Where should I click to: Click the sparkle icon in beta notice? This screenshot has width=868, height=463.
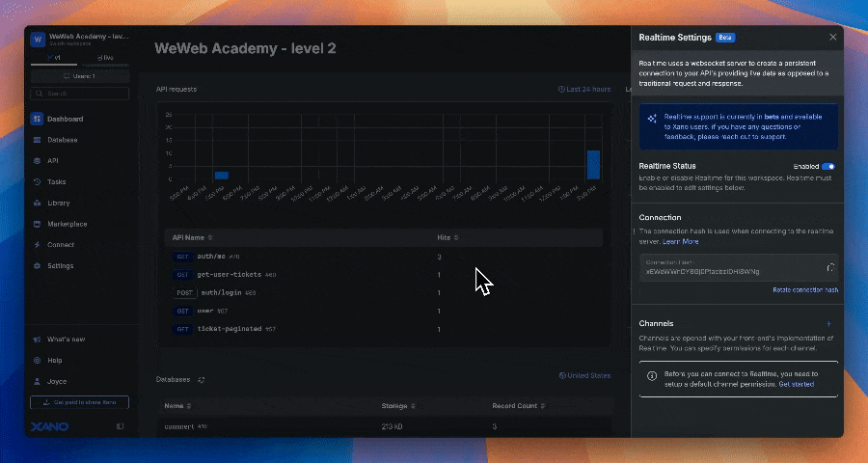pyautogui.click(x=652, y=118)
